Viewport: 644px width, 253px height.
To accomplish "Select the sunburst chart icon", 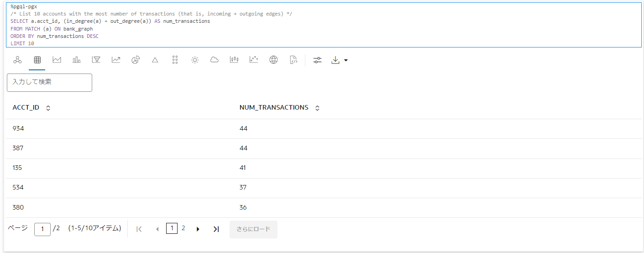I will click(x=195, y=60).
